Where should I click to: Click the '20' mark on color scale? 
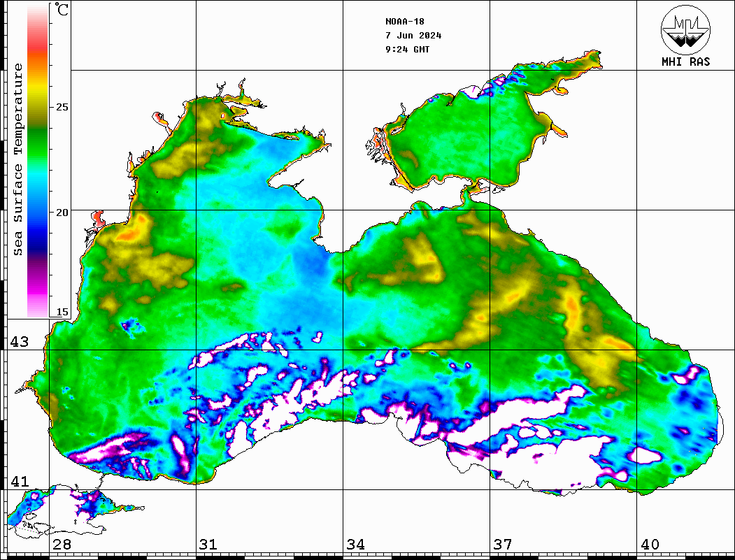click(62, 213)
